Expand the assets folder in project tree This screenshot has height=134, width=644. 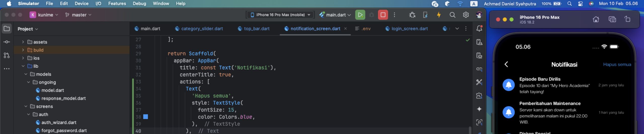point(23,42)
